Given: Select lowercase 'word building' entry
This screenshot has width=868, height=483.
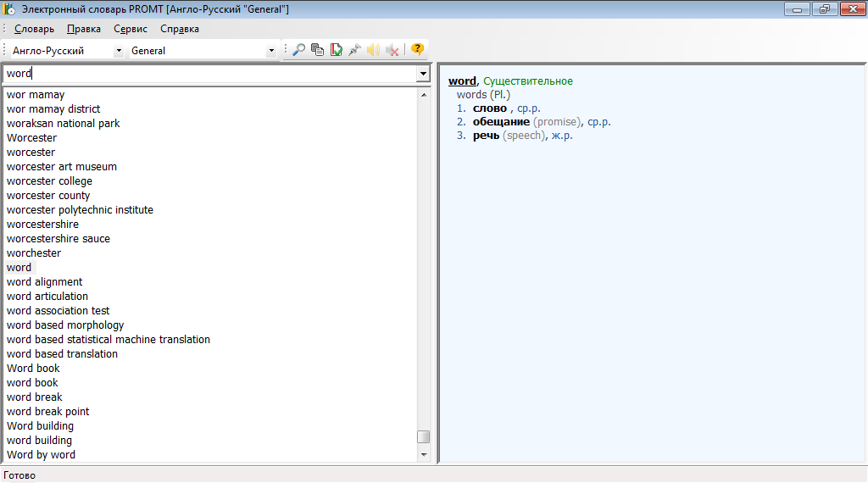Looking at the screenshot, I should 39,440.
